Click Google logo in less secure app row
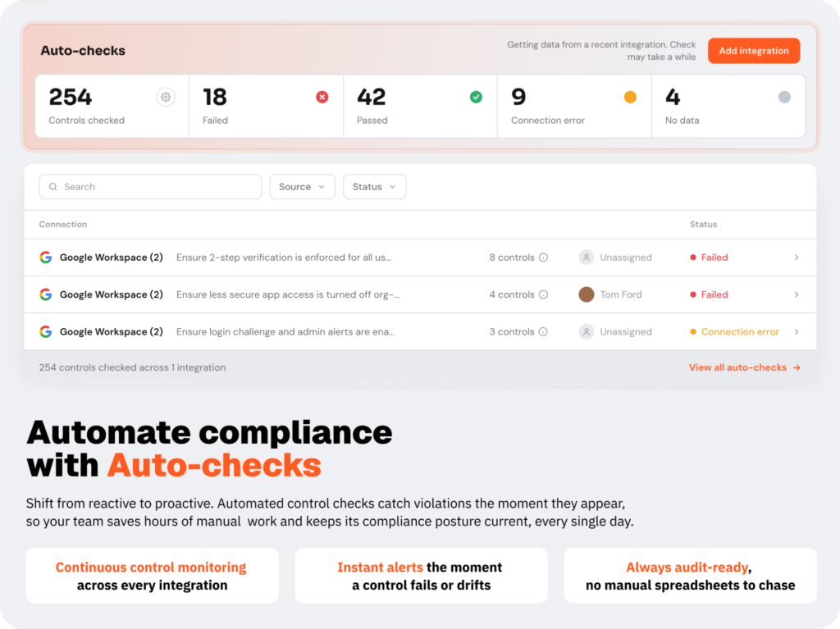 (46, 294)
